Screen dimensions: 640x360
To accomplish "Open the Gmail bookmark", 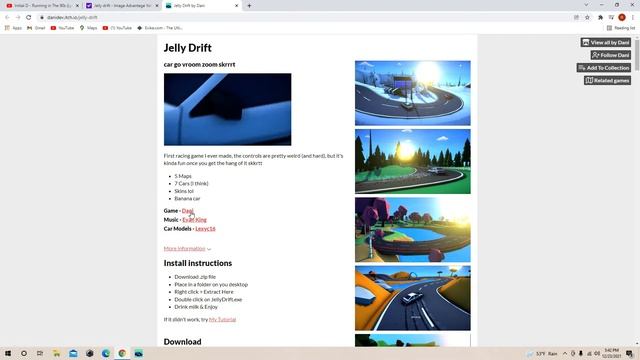I will coord(36,28).
